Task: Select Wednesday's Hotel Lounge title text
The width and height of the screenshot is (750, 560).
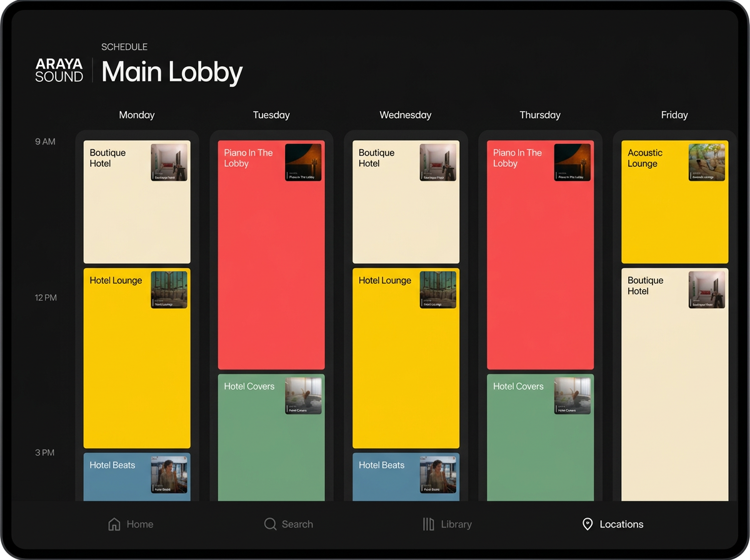Action: (x=385, y=281)
